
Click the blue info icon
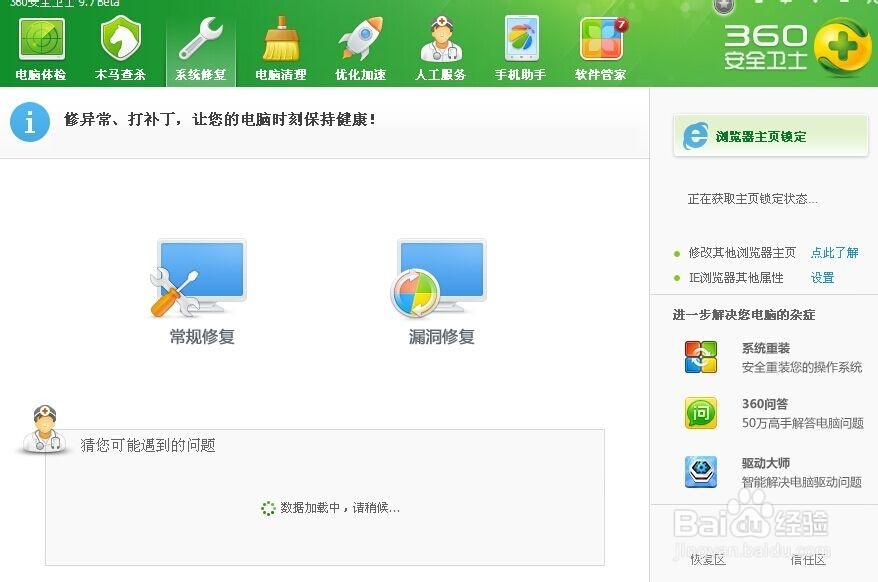click(x=30, y=122)
